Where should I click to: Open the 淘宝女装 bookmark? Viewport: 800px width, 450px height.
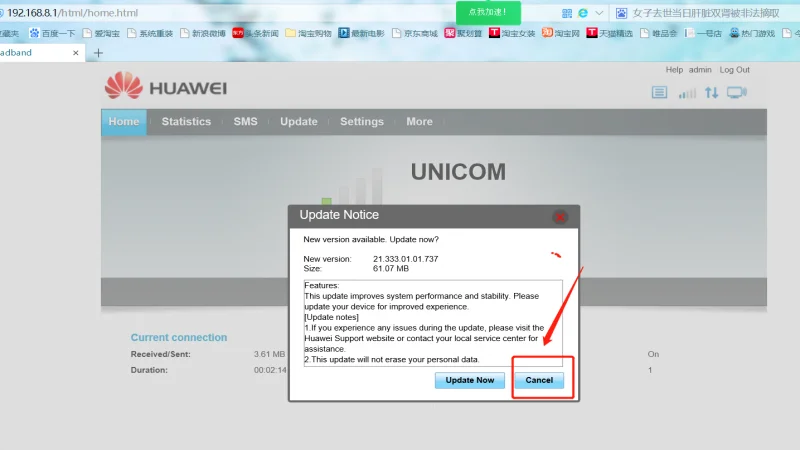tap(512, 33)
